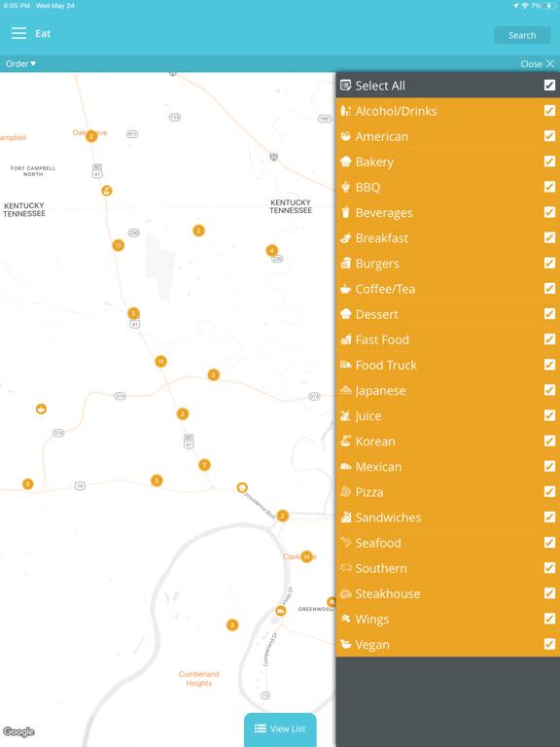Open map cluster marker showing 10
This screenshot has height=747, width=560.
[x=161, y=362]
